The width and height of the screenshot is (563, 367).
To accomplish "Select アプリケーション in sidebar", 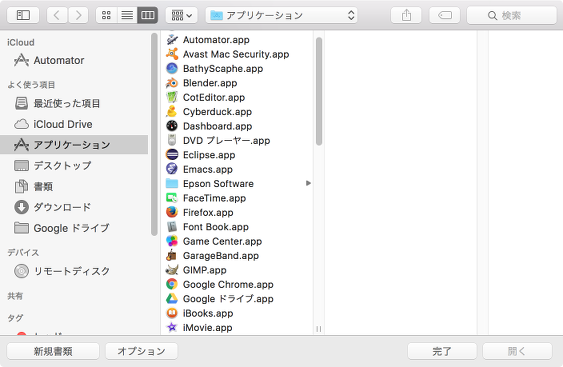I will tap(74, 145).
